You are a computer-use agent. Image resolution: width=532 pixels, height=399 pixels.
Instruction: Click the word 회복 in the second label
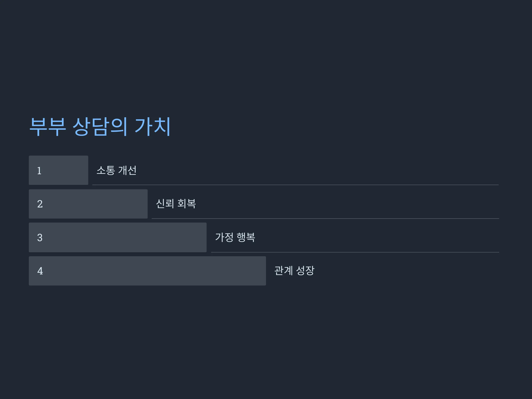(x=187, y=204)
